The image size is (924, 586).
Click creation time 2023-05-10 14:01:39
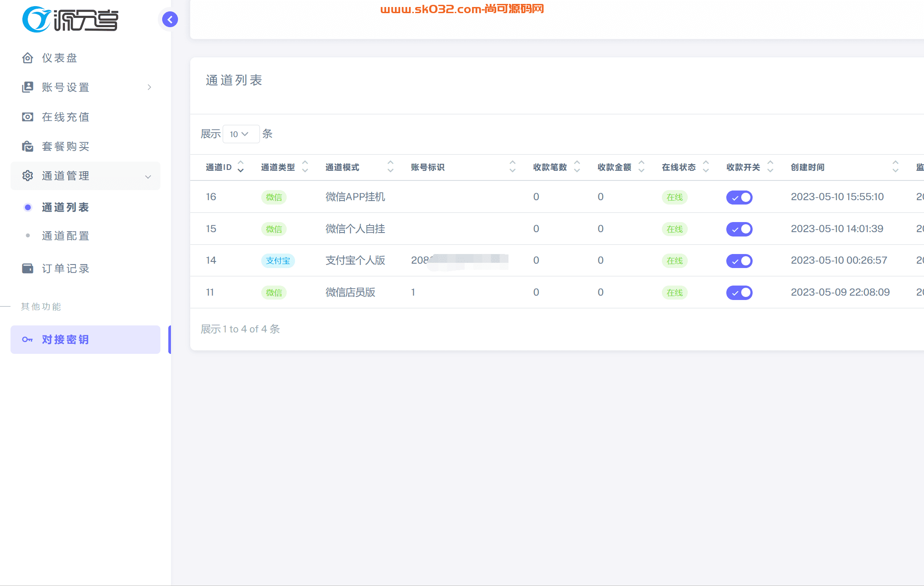[837, 229]
